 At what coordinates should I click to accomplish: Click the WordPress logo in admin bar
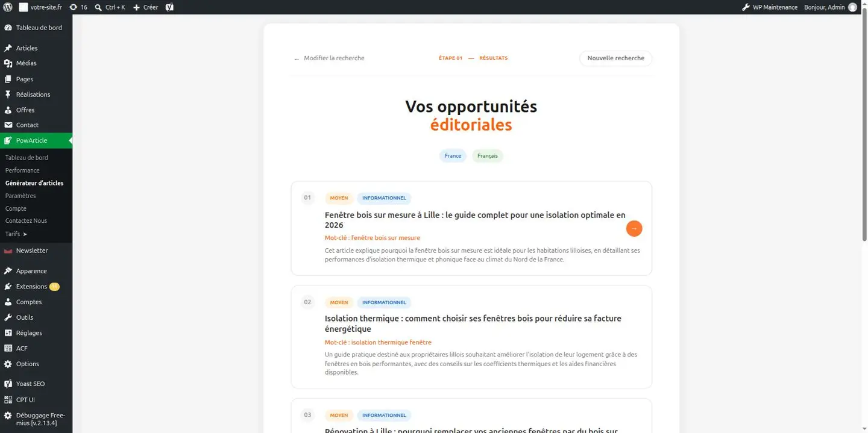coord(8,7)
